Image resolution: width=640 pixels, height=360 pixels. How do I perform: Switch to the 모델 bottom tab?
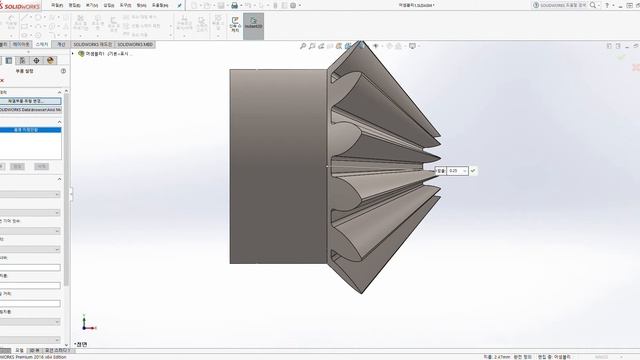19,351
